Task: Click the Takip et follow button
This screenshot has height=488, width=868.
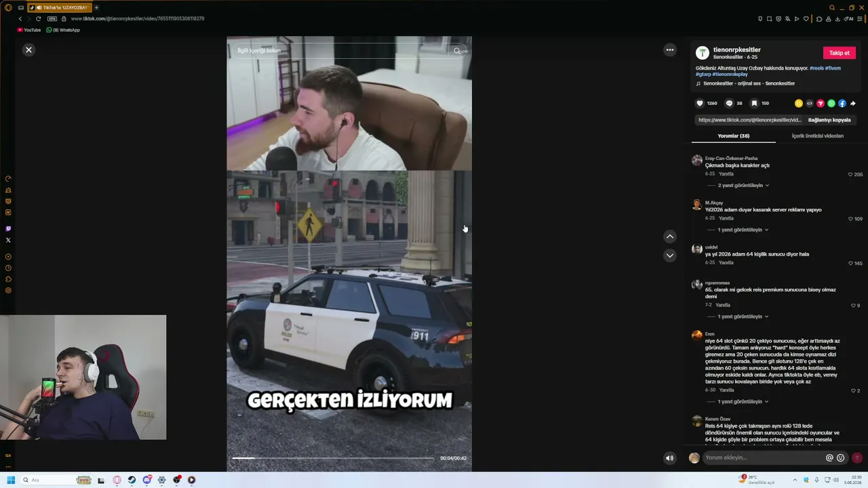Action: (x=839, y=53)
